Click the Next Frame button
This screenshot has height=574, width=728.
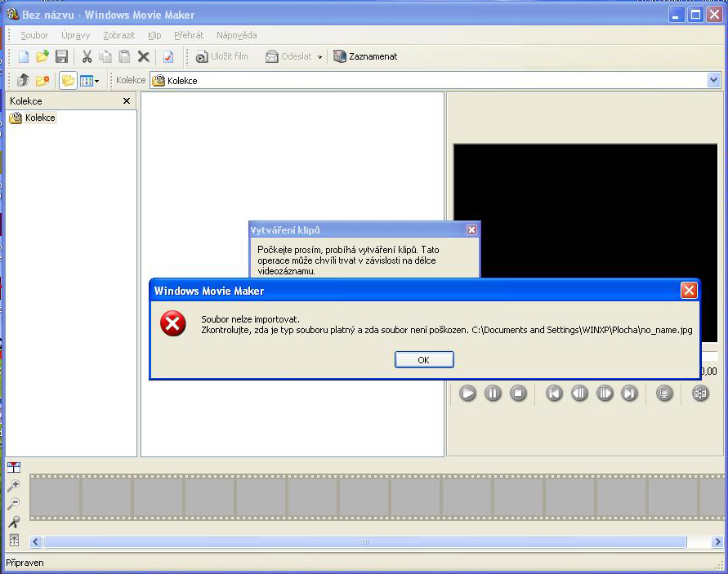(605, 394)
